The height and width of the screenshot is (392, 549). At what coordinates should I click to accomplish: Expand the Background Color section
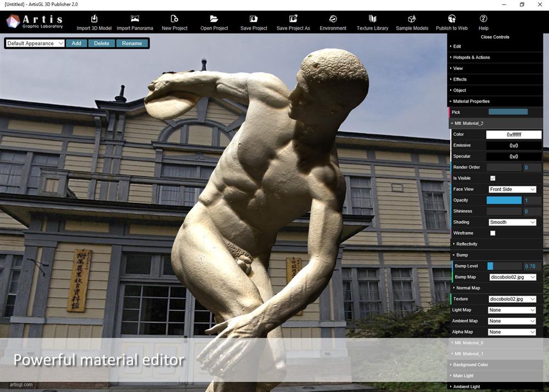pyautogui.click(x=495, y=365)
